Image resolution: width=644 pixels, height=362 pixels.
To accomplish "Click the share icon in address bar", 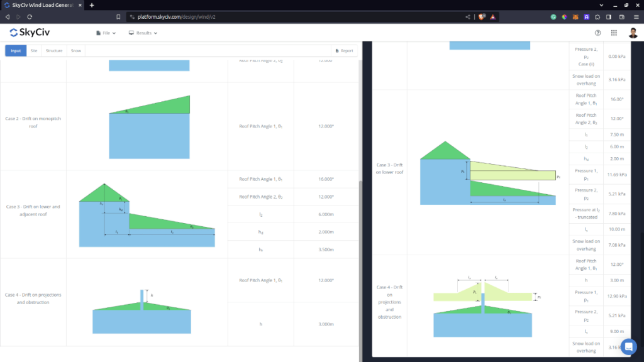I will pyautogui.click(x=467, y=17).
